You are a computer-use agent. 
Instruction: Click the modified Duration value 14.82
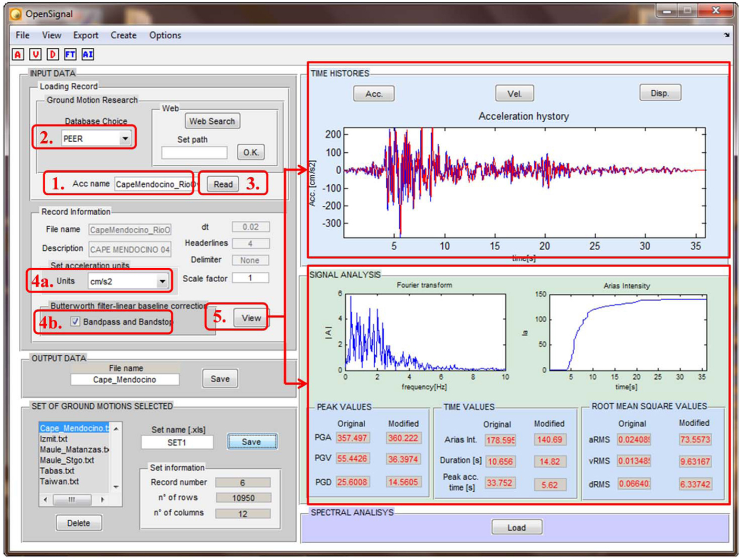(549, 462)
